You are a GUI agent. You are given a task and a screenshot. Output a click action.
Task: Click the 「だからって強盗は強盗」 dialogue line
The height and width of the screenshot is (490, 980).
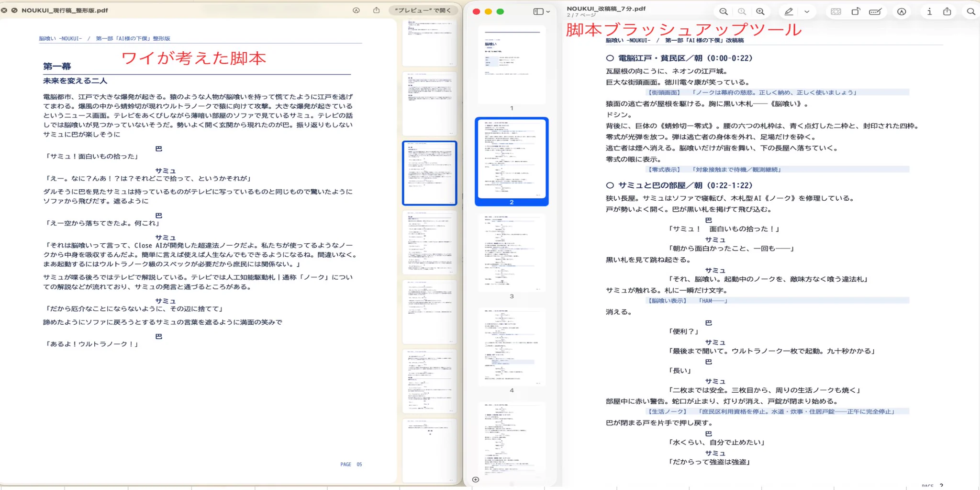coord(709,462)
